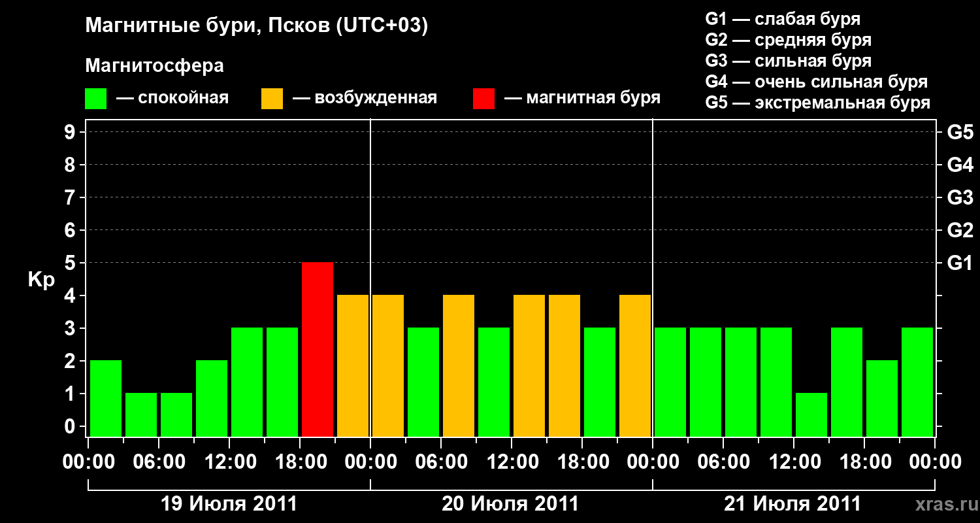Screen dimensions: 980x523
Task: Click the 'G3 — сильная буря' legend line
Action: pyautogui.click(x=789, y=61)
